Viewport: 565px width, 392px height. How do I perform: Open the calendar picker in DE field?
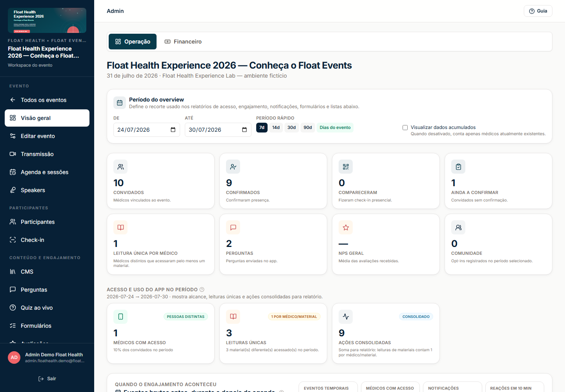pyautogui.click(x=173, y=130)
